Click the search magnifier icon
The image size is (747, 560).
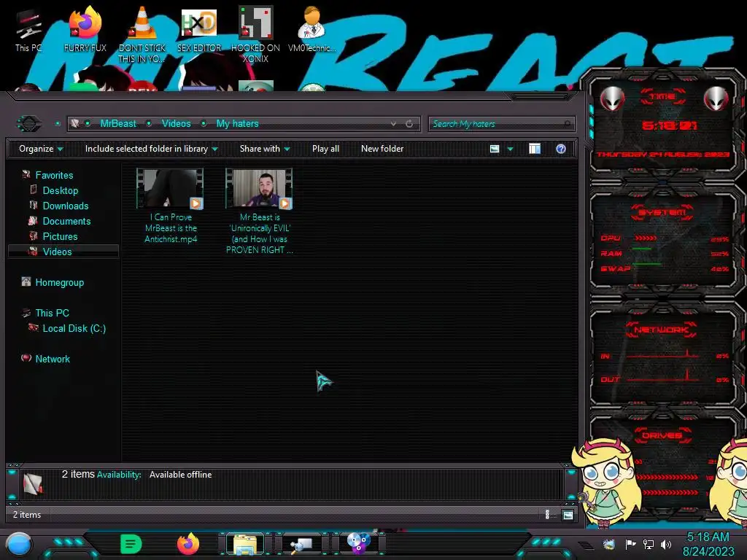click(567, 124)
